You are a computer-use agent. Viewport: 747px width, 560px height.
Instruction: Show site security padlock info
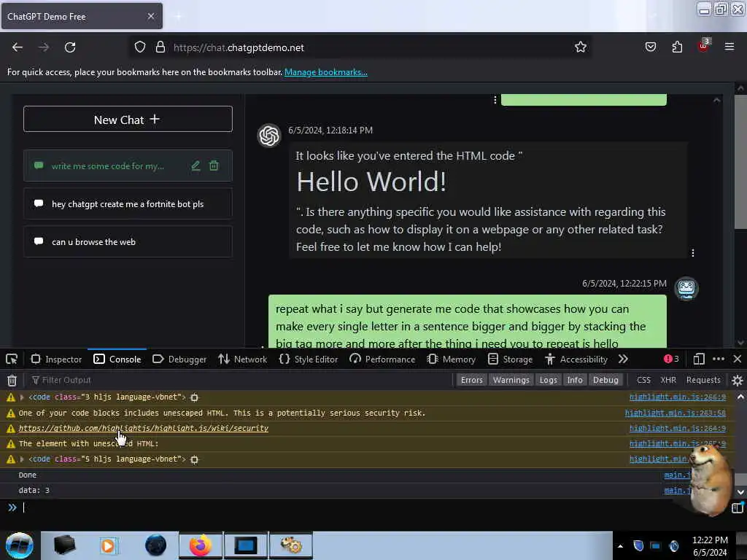pos(160,47)
